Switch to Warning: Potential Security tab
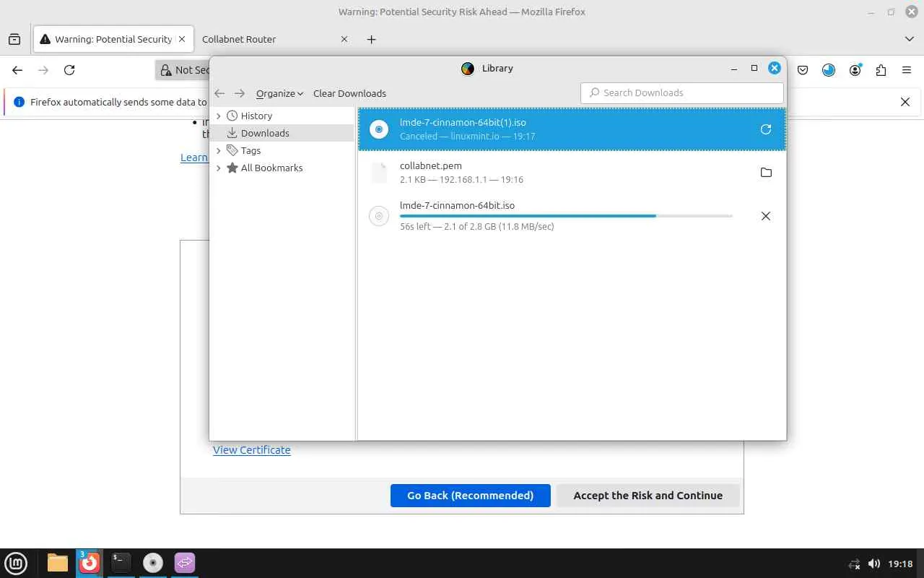 pyautogui.click(x=113, y=39)
